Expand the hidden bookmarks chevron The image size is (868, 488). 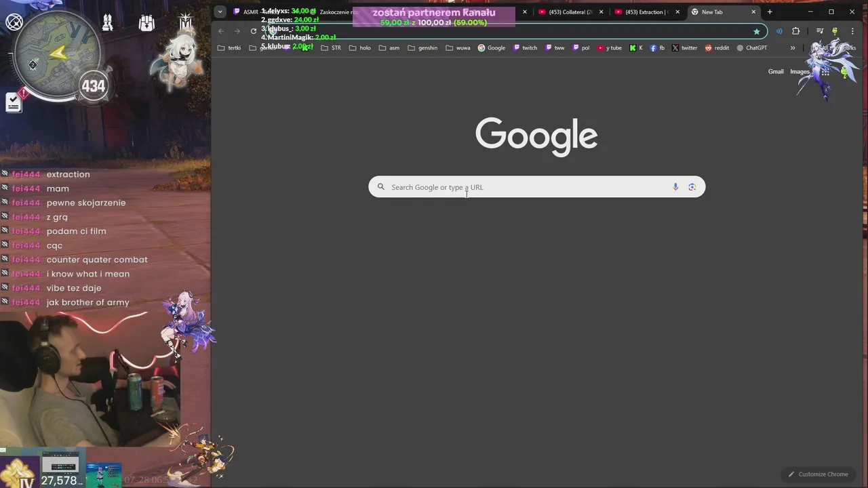(793, 48)
